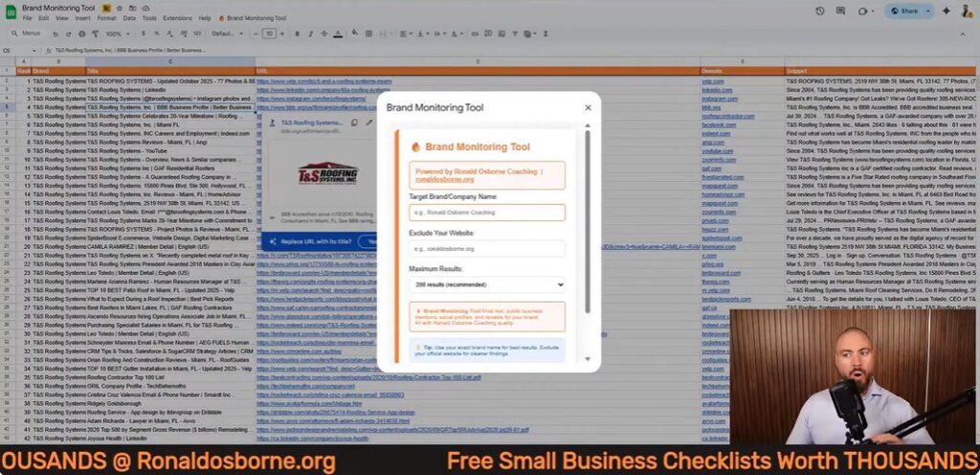Open the zoom 100% dropdown
Image resolution: width=980 pixels, height=475 pixels.
(x=118, y=34)
